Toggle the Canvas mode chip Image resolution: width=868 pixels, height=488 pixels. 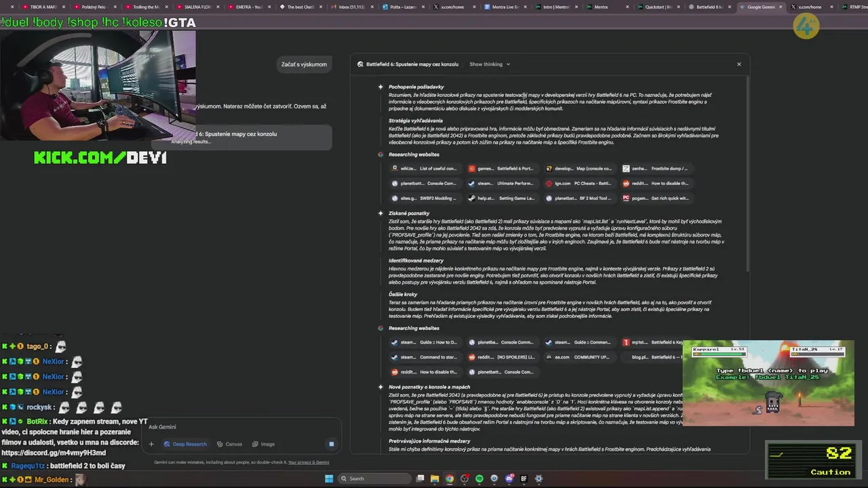point(229,444)
